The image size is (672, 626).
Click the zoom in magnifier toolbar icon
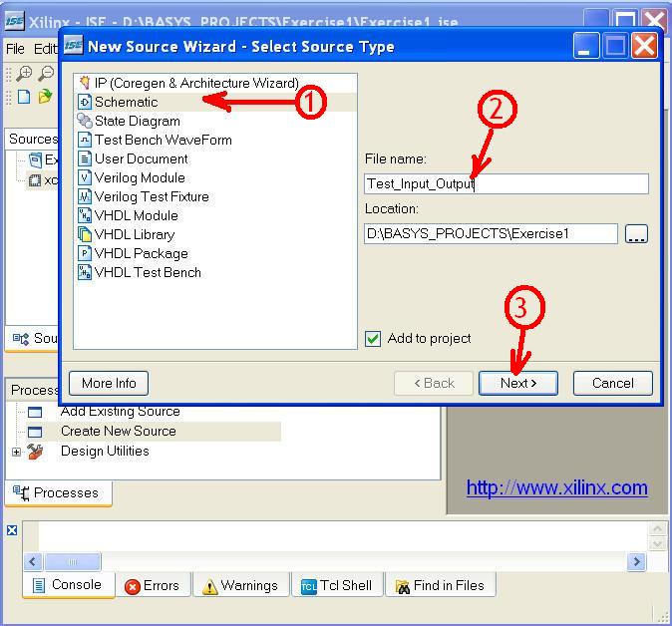(24, 74)
